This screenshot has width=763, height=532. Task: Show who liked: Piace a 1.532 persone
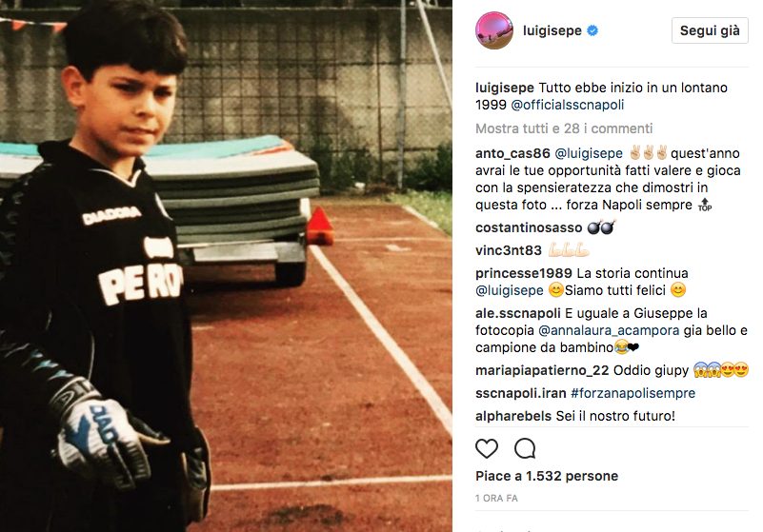tap(547, 476)
